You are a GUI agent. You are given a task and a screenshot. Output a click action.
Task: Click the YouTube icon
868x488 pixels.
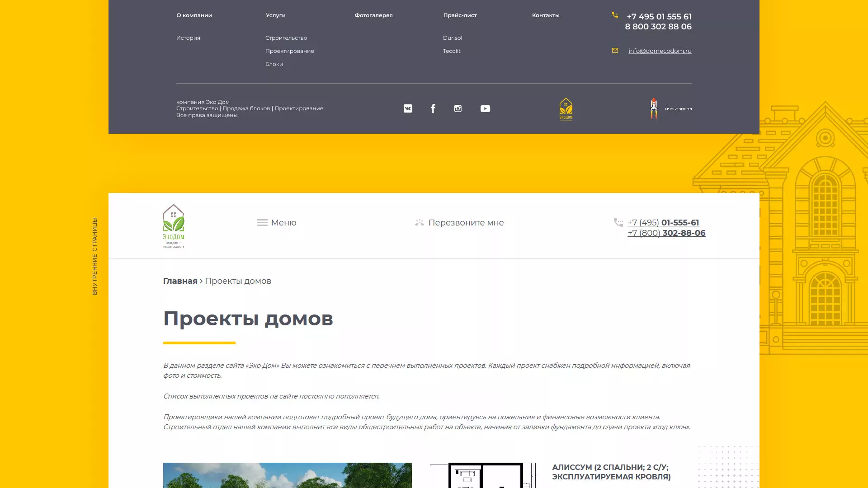(485, 108)
